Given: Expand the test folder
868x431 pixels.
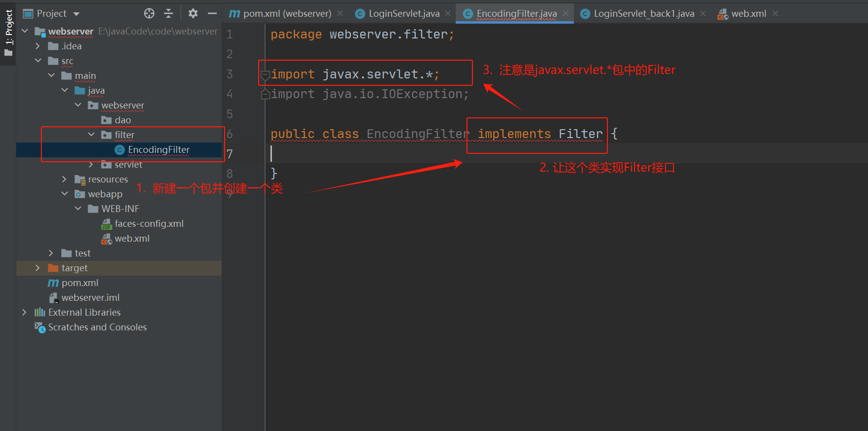Looking at the screenshot, I should [x=51, y=253].
